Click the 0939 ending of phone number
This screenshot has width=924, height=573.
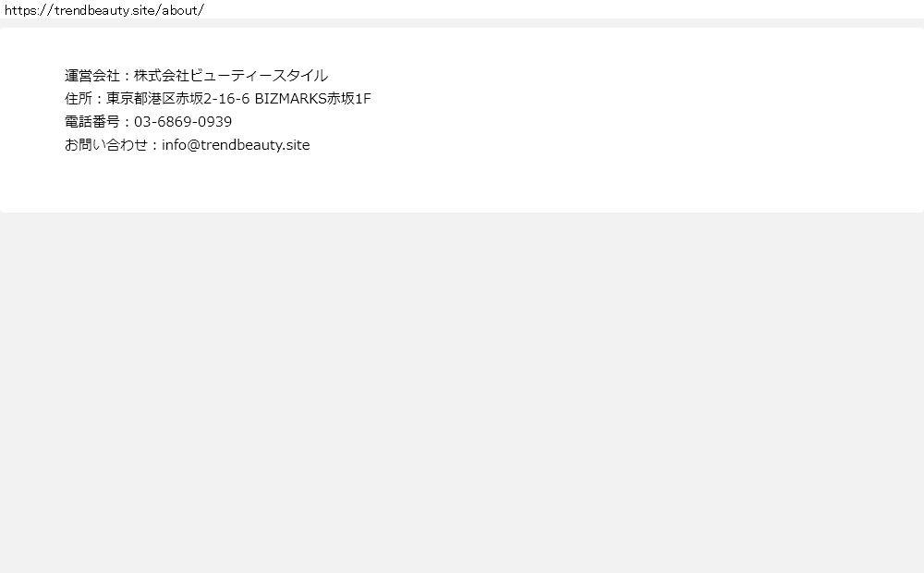pyautogui.click(x=214, y=121)
